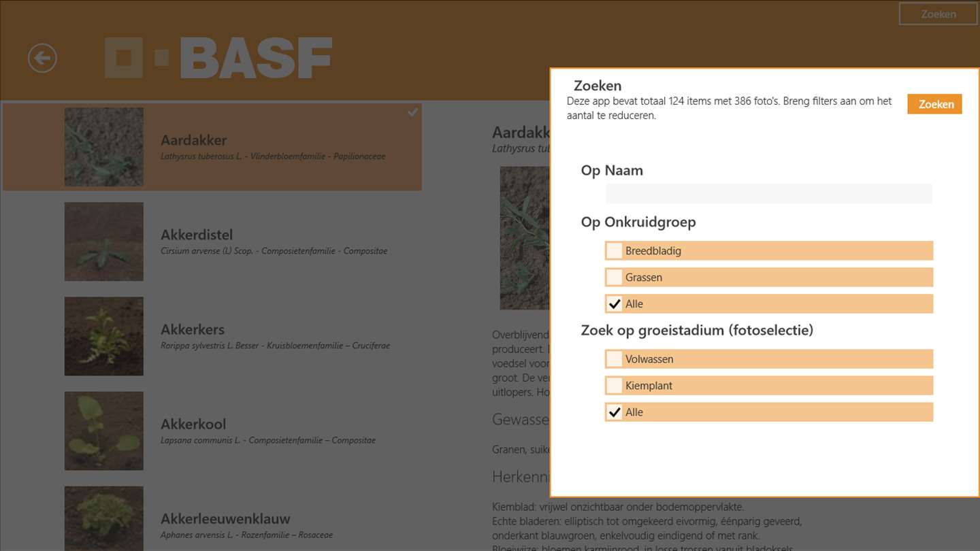
Task: Select the Akkerleeuwenklauw thumbnail
Action: [103, 517]
